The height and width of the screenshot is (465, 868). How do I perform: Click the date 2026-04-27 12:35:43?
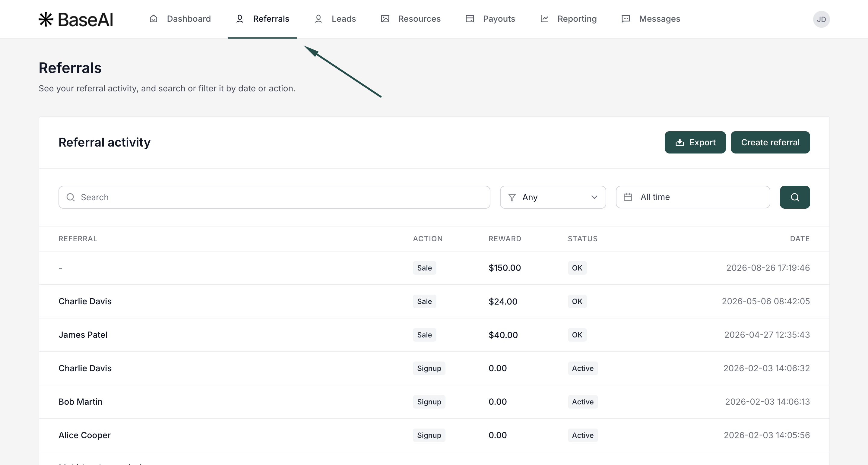(x=767, y=335)
